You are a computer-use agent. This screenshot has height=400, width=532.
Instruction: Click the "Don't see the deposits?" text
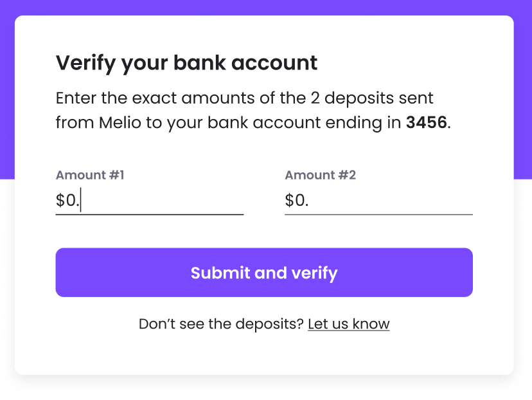221,323
